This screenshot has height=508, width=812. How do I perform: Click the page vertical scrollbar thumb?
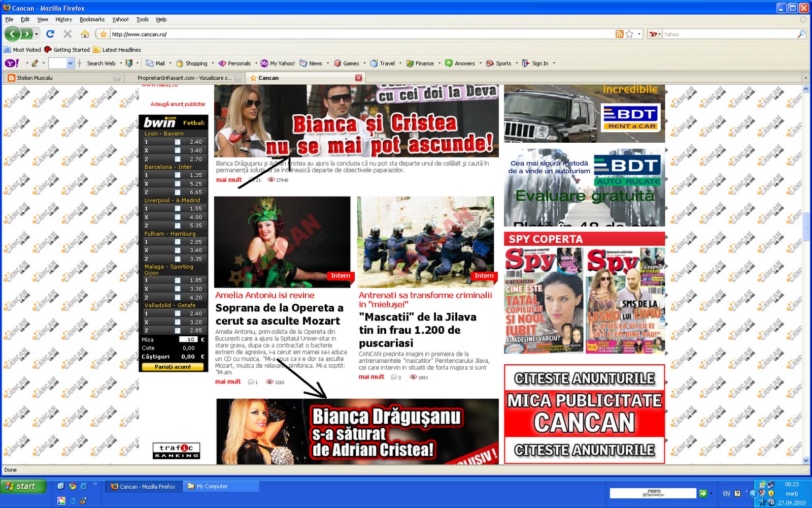(x=806, y=226)
